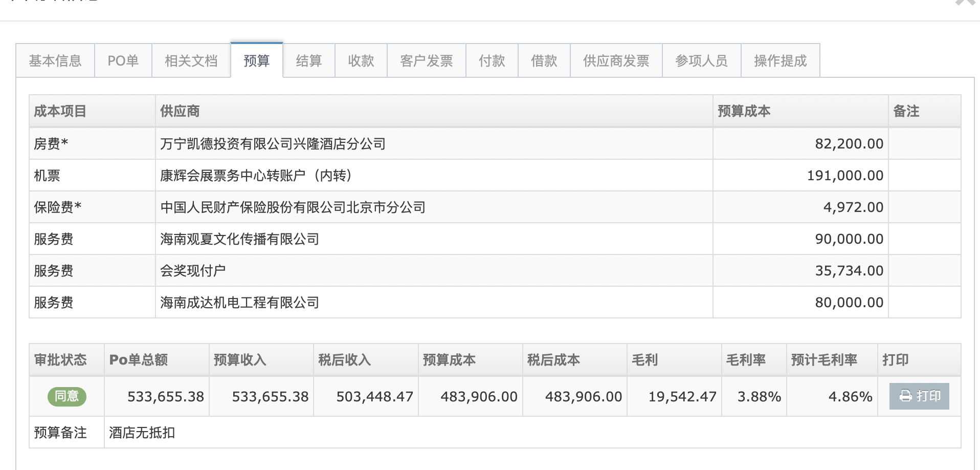Switch to the 基本信息 tab
Viewport: 980px width, 470px height.
(55, 61)
